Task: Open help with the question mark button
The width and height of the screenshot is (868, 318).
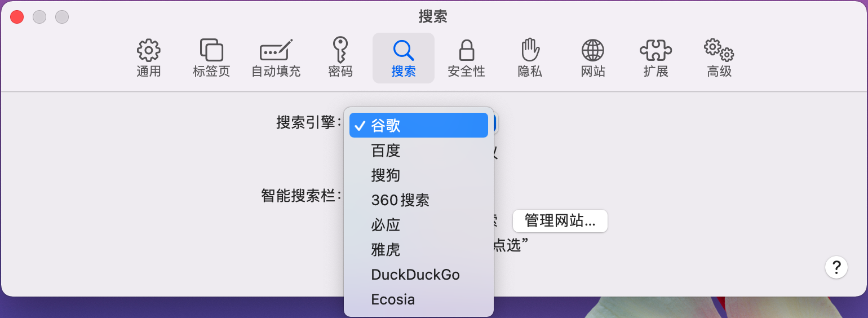Action: coord(836,267)
